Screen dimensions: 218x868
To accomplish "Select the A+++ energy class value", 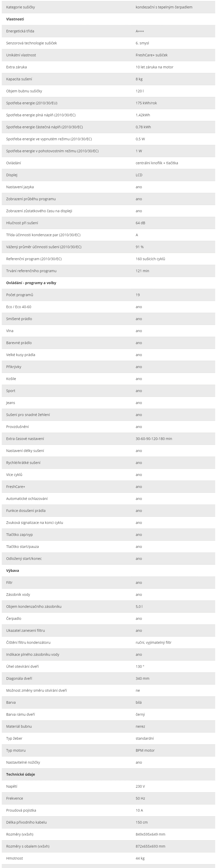I will tap(140, 31).
